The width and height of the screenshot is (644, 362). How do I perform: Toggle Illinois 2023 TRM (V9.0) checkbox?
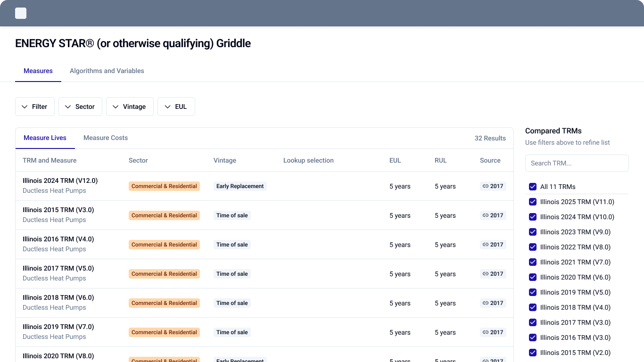533,232
